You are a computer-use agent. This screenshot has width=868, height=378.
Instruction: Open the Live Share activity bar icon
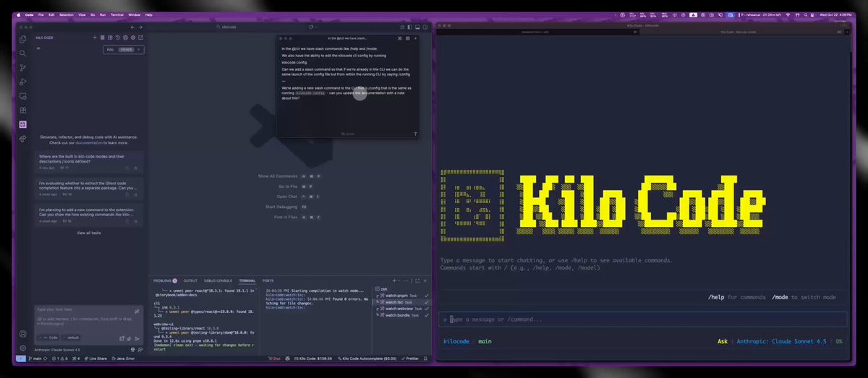(23, 138)
